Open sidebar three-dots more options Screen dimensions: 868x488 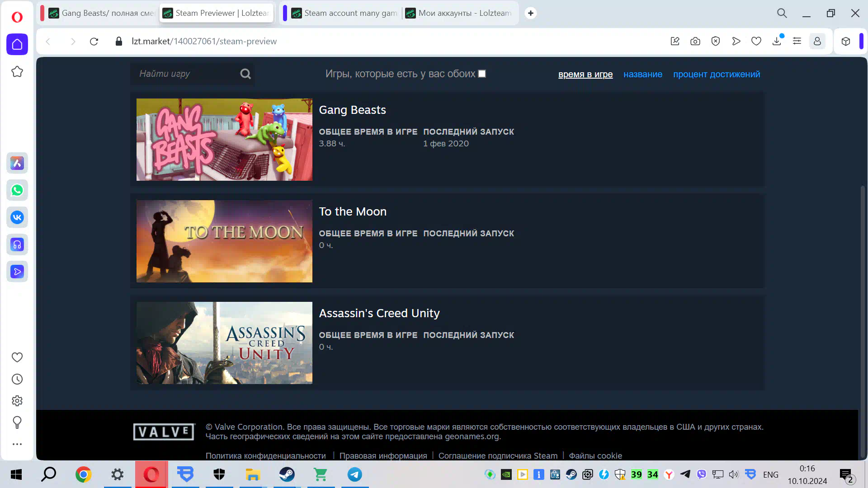pos(17,444)
